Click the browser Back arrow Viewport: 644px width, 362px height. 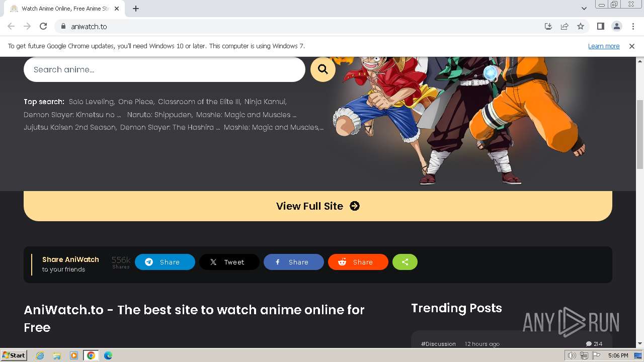point(11,26)
